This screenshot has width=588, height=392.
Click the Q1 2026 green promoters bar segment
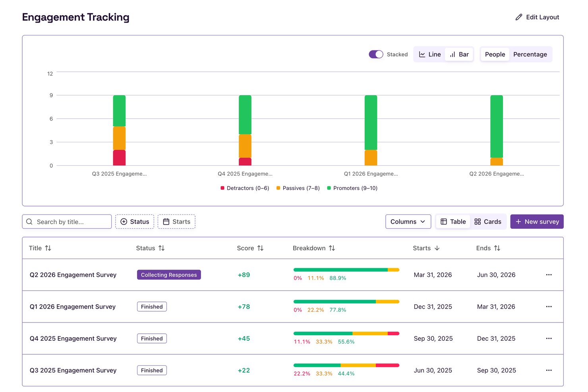click(371, 122)
